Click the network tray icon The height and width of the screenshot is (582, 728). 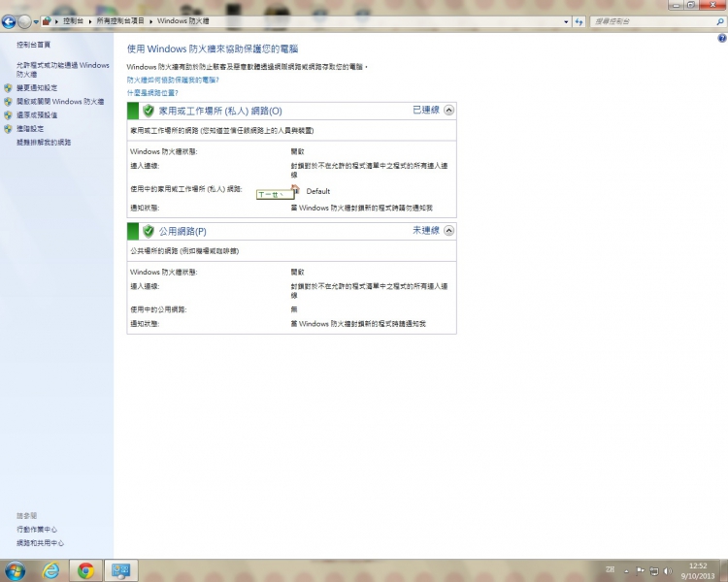coord(654,571)
